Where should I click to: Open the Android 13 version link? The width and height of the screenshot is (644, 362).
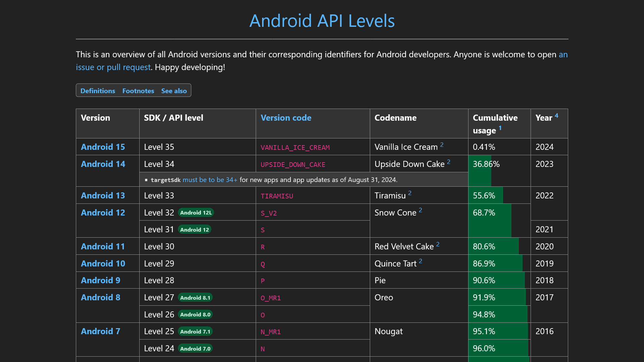[103, 196]
